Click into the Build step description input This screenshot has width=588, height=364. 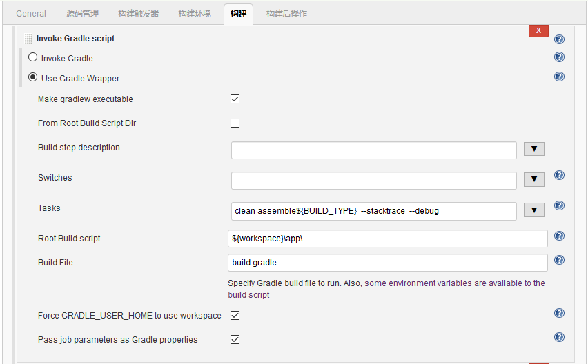tap(374, 150)
